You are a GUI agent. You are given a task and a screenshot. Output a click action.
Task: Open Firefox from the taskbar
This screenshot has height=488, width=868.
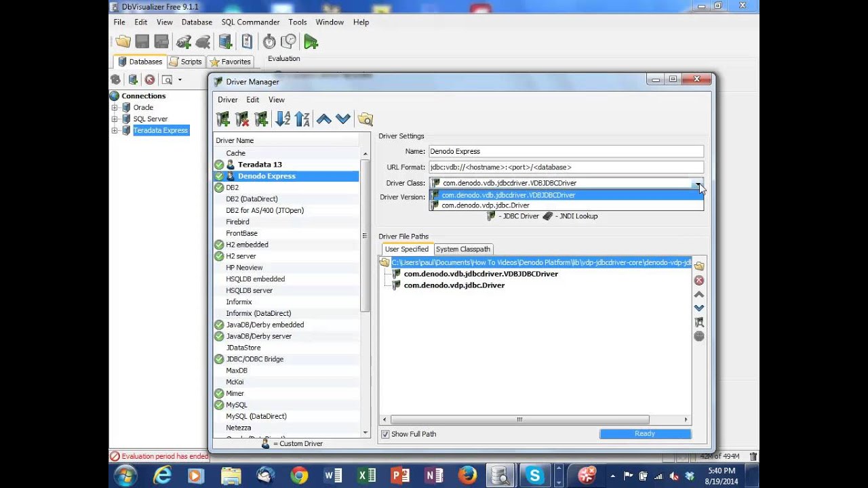coord(467,476)
